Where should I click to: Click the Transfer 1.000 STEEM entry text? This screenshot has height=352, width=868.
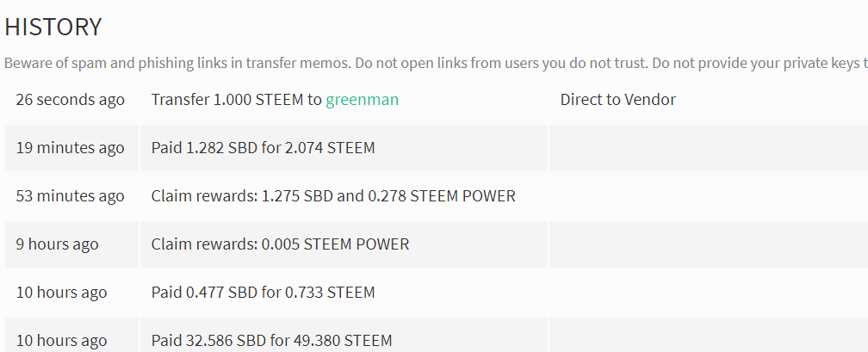point(236,100)
